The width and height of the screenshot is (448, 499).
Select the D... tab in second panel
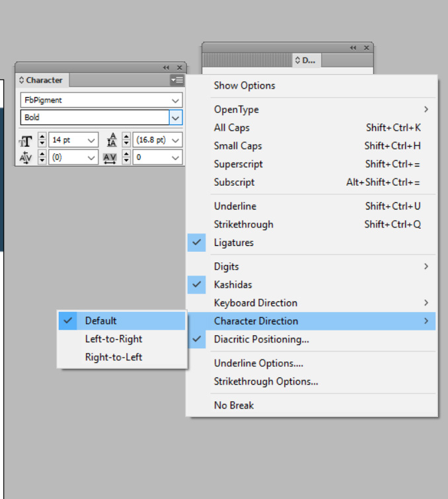tap(306, 60)
